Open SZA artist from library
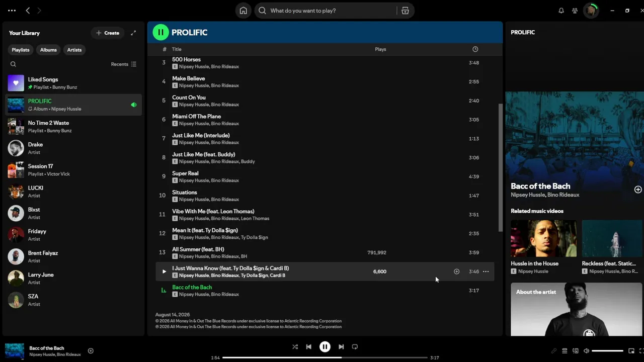644x362 pixels. tap(73, 300)
